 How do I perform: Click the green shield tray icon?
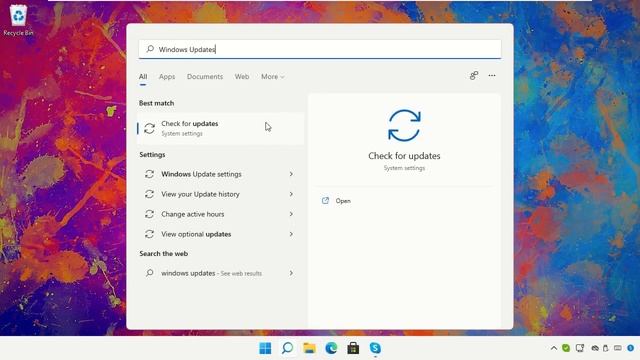tap(566, 348)
